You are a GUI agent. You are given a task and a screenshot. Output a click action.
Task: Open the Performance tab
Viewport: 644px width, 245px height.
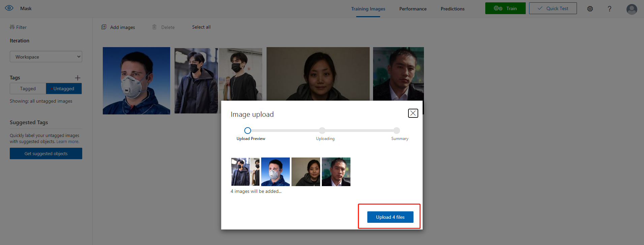[413, 9]
